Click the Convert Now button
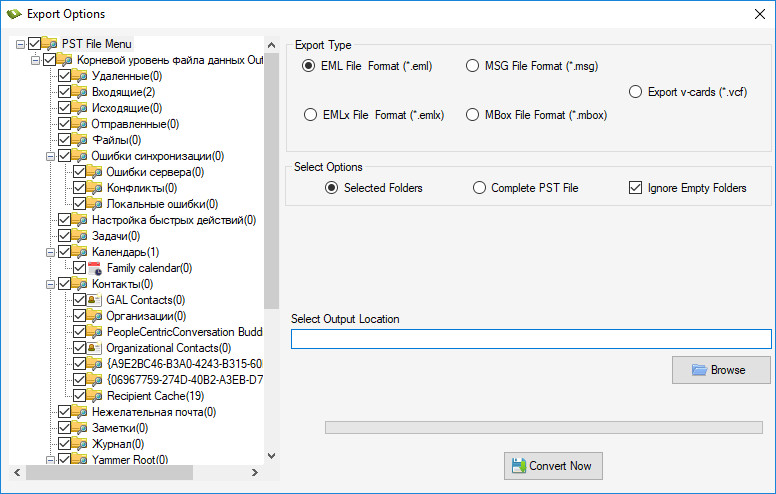This screenshot has width=776, height=494. (x=553, y=466)
